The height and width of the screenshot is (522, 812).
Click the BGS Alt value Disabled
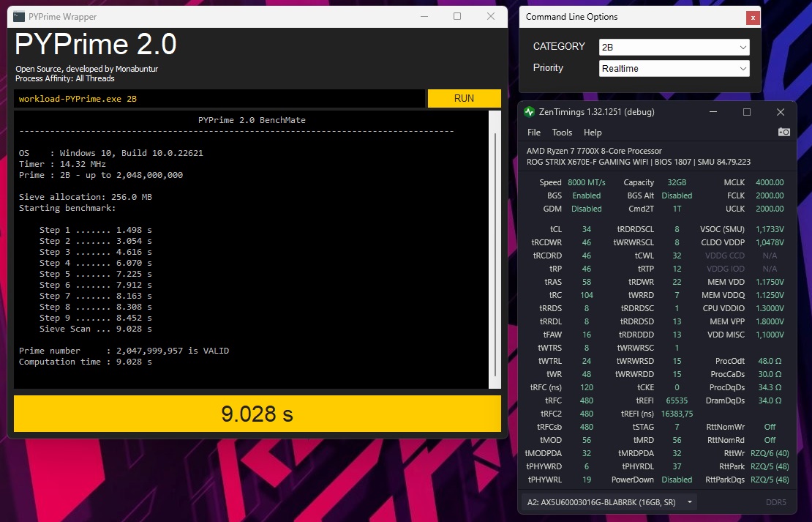pos(677,195)
